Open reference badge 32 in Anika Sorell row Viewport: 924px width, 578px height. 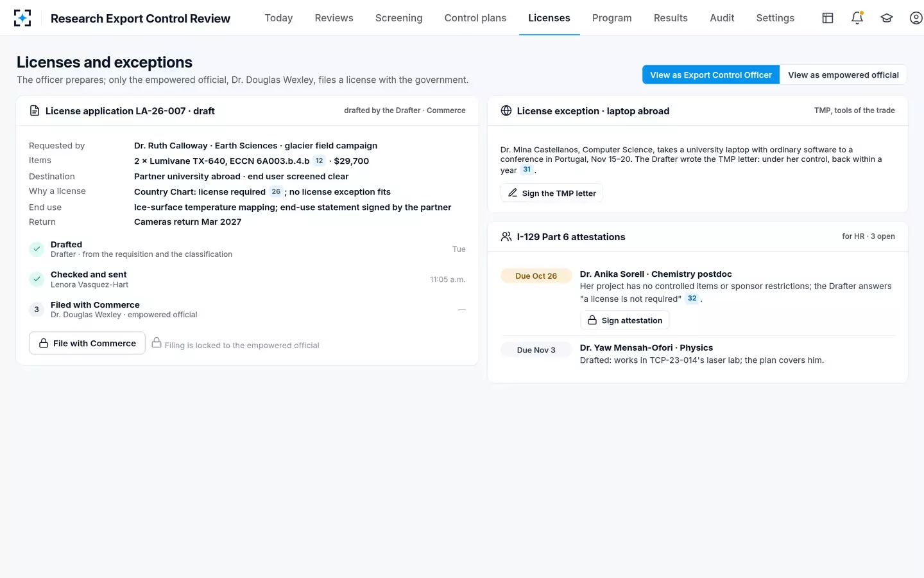692,298
